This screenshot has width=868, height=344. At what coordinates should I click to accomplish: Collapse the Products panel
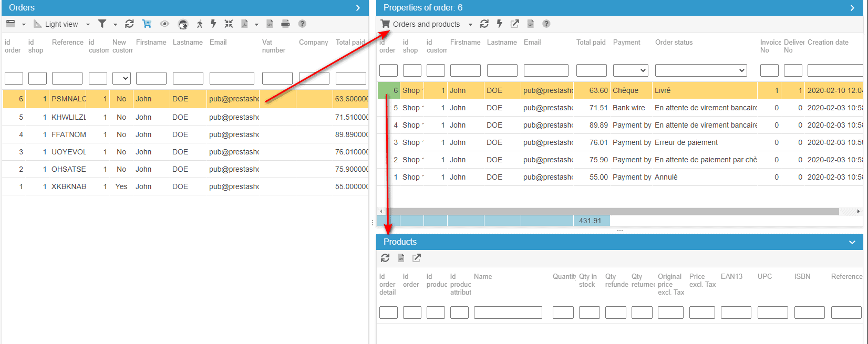[x=852, y=242]
